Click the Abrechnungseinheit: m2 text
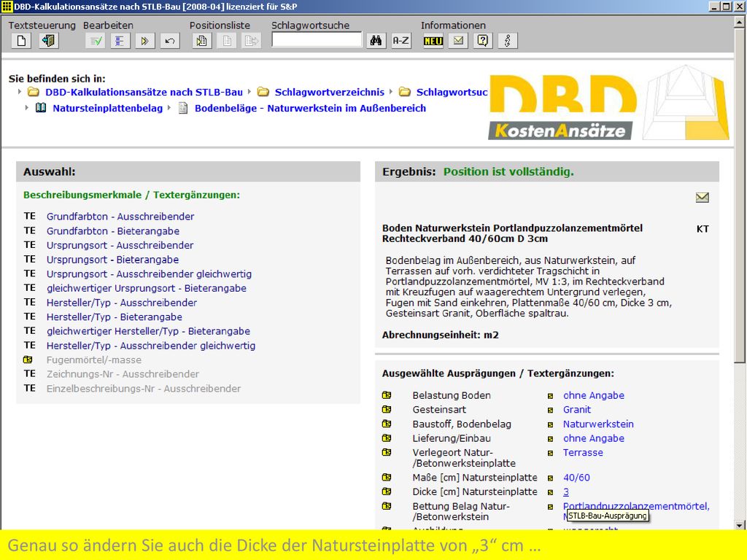747x560 pixels. point(440,335)
